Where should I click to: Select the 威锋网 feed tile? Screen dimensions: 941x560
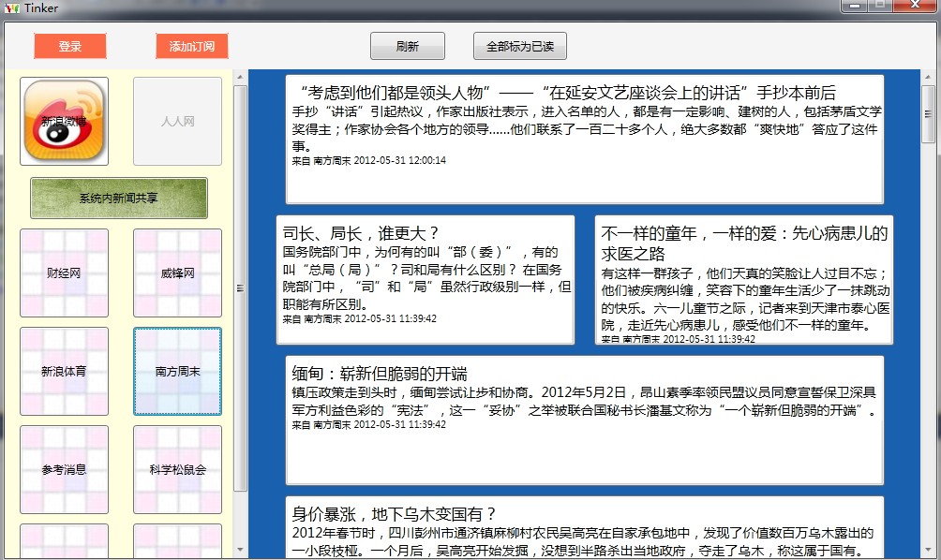[x=178, y=273]
